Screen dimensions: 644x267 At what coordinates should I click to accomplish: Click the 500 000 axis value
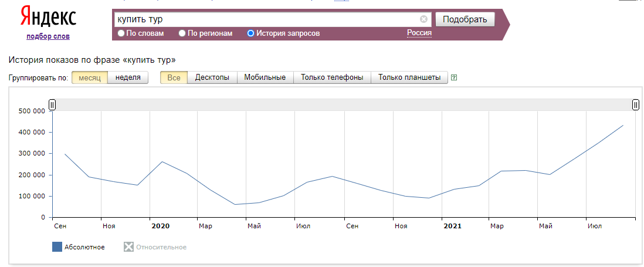click(32, 111)
